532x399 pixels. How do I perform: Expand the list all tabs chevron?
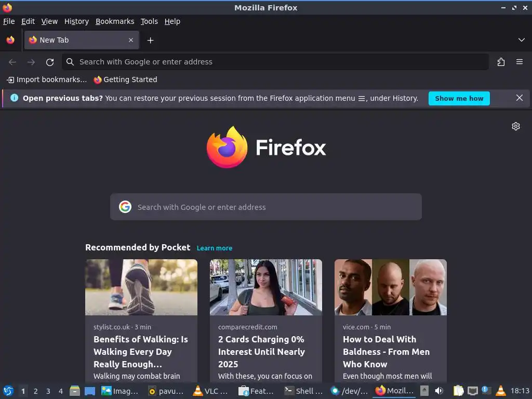522,40
